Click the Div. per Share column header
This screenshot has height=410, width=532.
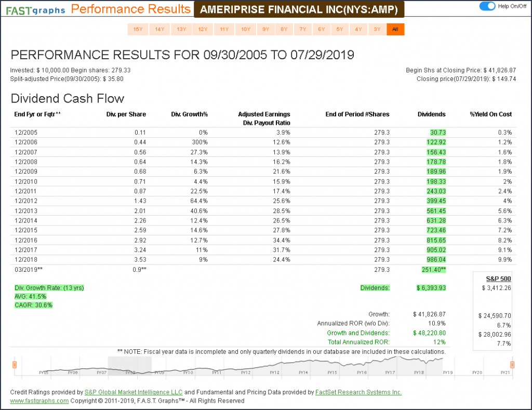tap(126, 114)
